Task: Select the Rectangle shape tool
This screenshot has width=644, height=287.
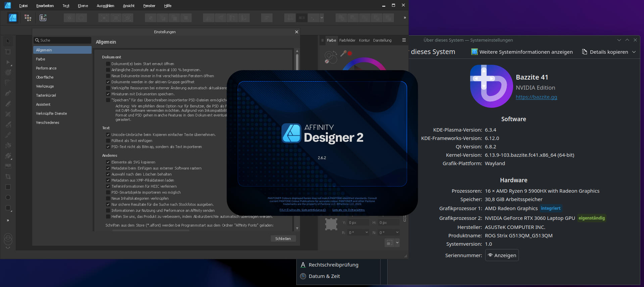Action: pos(8,187)
